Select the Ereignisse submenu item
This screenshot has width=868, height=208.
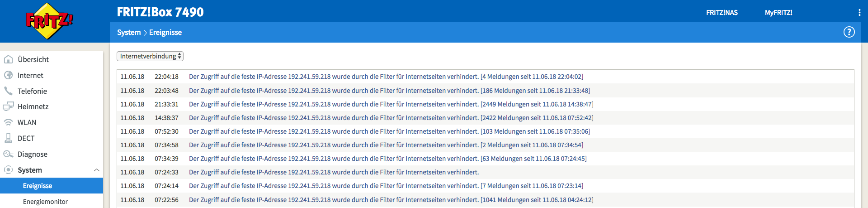52,186
